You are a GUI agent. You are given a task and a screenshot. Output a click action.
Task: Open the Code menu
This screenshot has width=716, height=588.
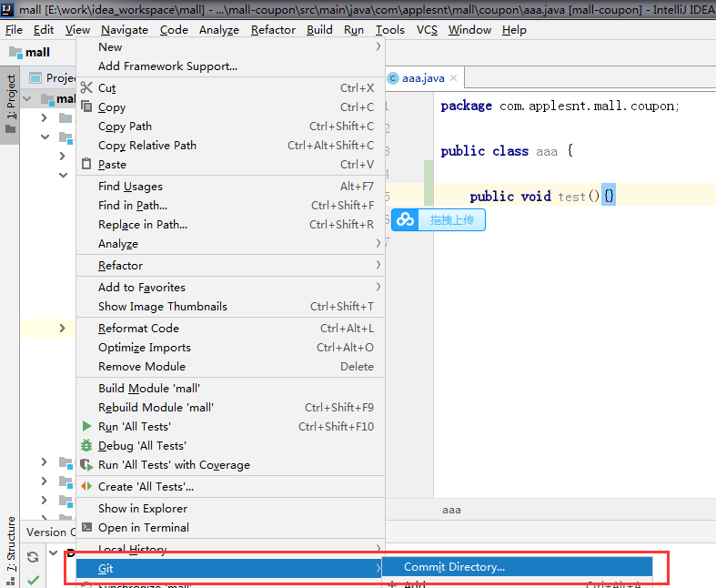[x=174, y=30]
